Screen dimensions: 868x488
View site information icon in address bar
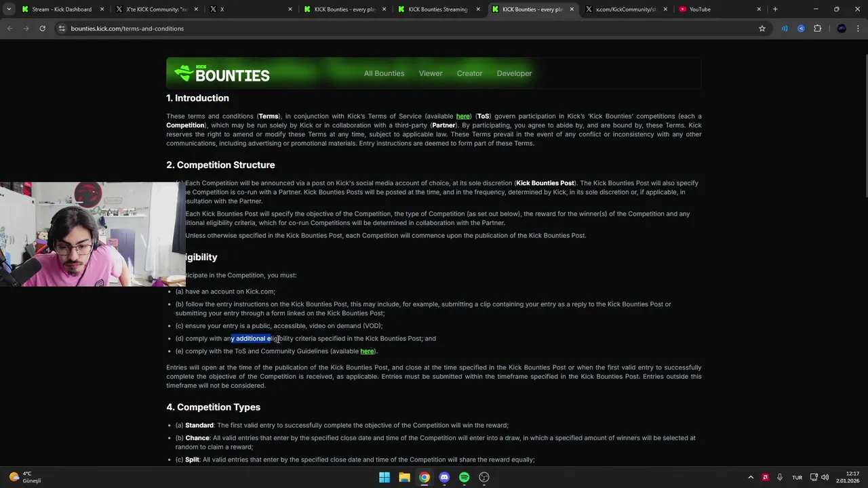62,28
